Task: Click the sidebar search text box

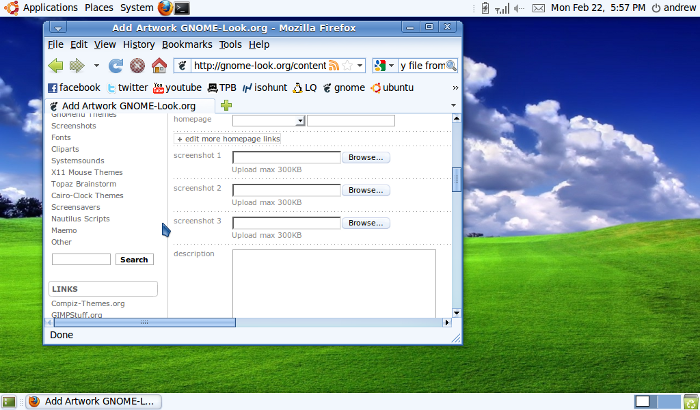Action: click(x=81, y=259)
